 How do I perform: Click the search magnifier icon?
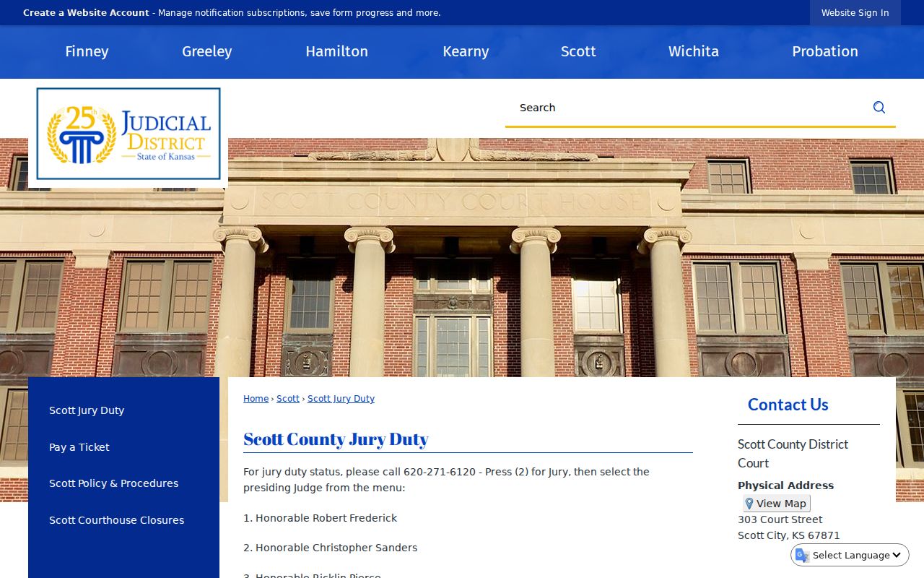click(879, 108)
